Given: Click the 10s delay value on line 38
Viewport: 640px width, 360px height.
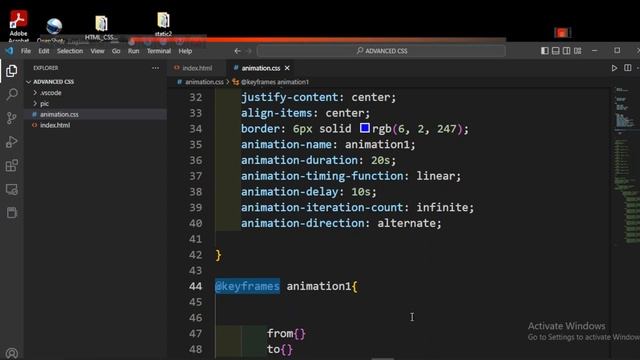Looking at the screenshot, I should pyautogui.click(x=361, y=192).
